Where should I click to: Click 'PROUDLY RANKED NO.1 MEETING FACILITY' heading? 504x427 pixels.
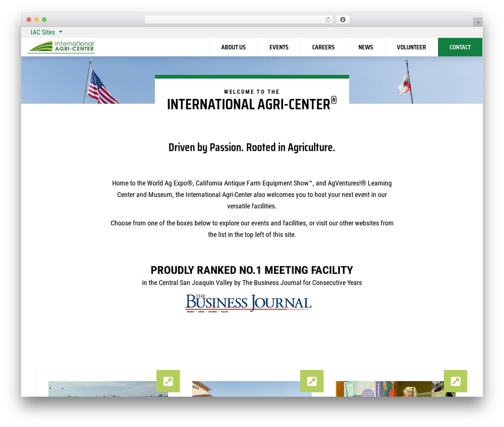pyautogui.click(x=252, y=270)
